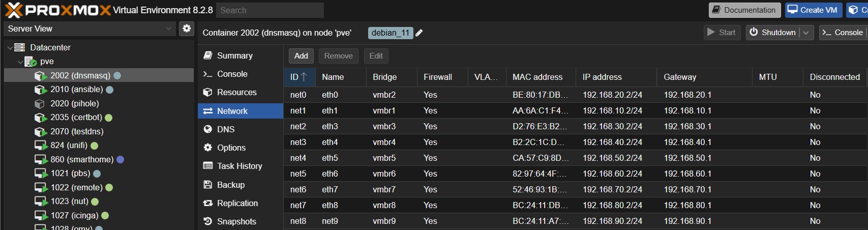Open the Backup section

230,185
